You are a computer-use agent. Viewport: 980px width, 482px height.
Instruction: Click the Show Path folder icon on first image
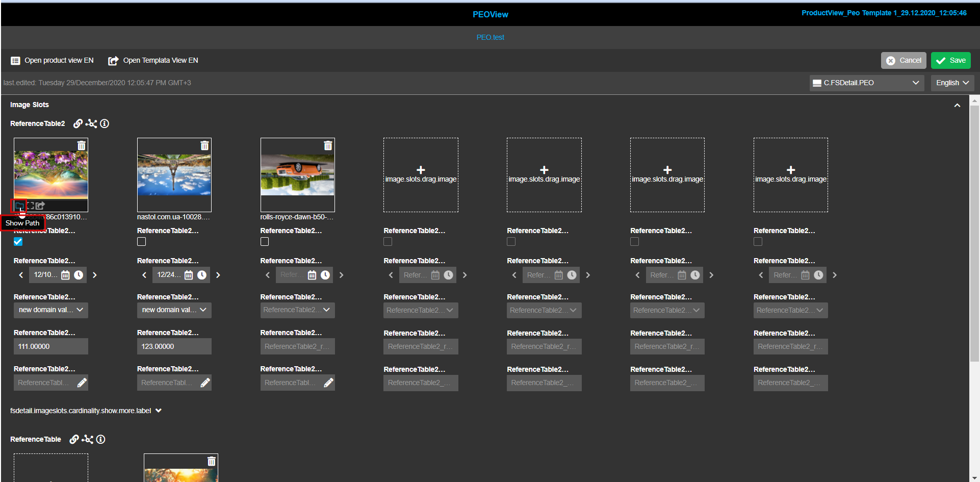pos(19,206)
